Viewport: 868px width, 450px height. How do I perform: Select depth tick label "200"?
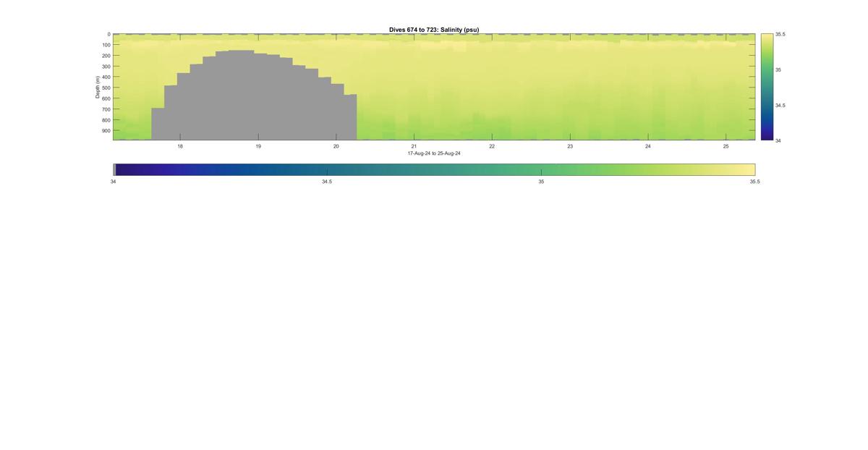[x=106, y=56]
